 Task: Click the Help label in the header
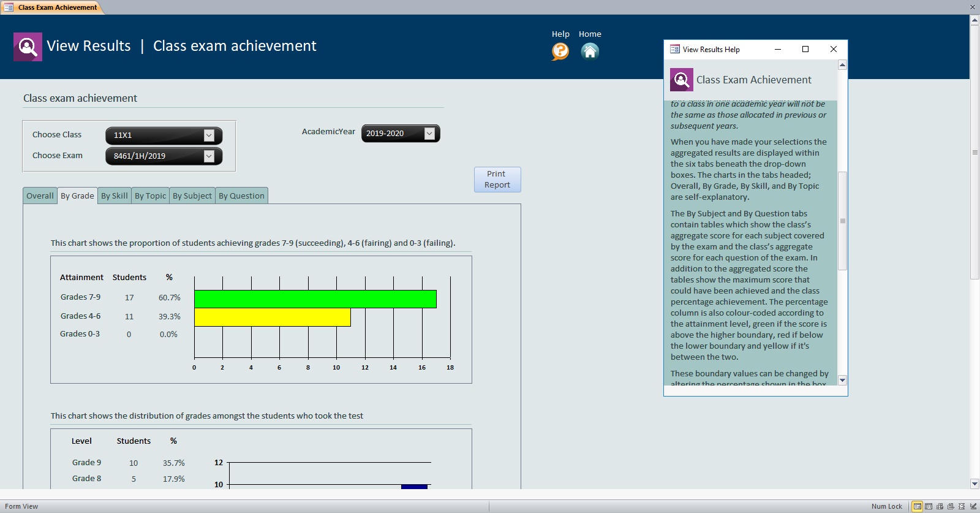560,34
